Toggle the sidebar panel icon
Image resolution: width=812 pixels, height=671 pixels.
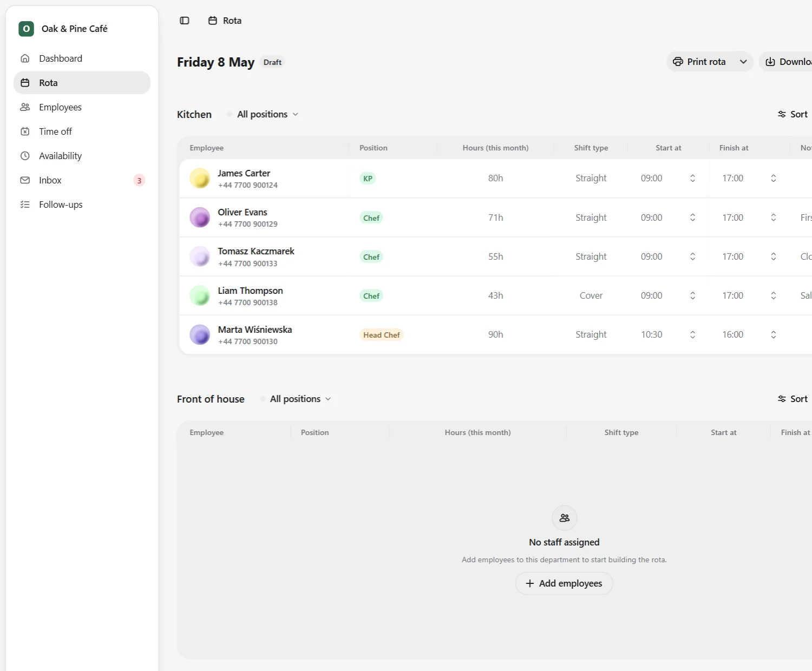point(185,21)
